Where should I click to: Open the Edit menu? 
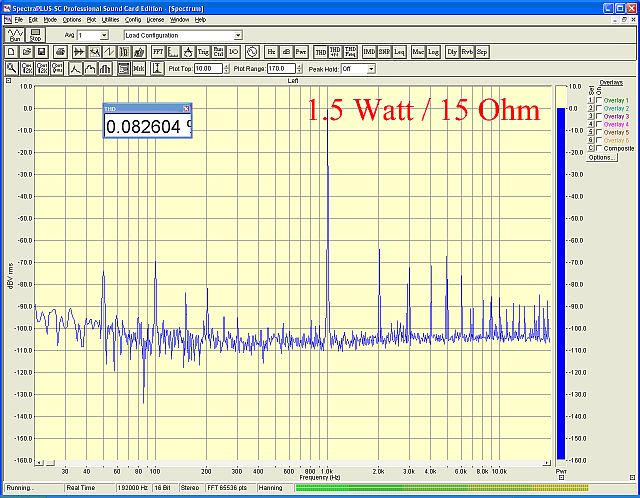click(x=33, y=20)
